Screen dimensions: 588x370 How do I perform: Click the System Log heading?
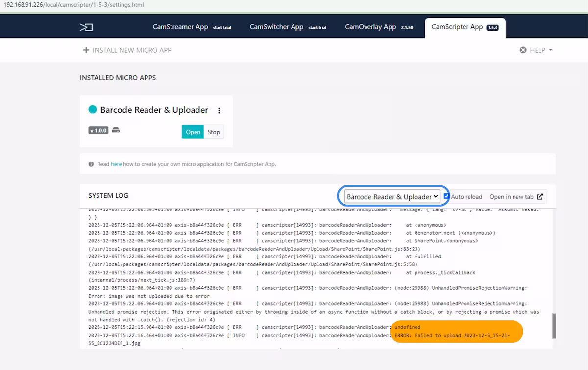[x=108, y=196]
